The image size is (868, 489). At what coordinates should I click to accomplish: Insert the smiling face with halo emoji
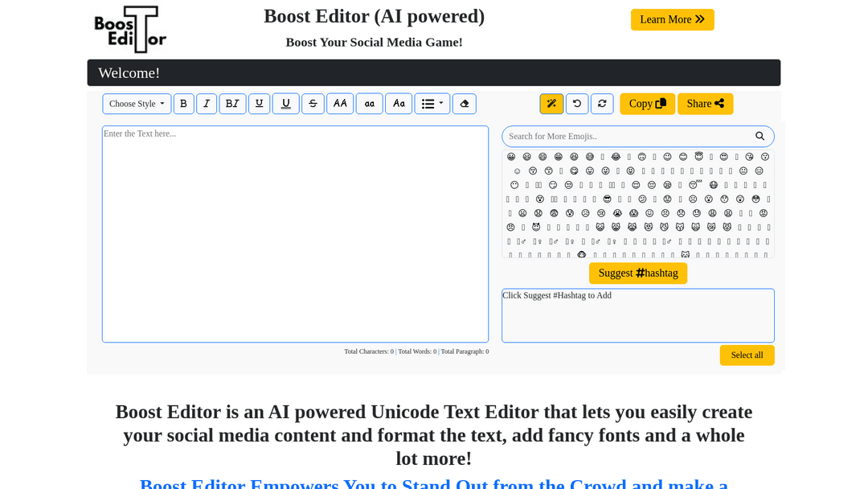pyautogui.click(x=698, y=156)
